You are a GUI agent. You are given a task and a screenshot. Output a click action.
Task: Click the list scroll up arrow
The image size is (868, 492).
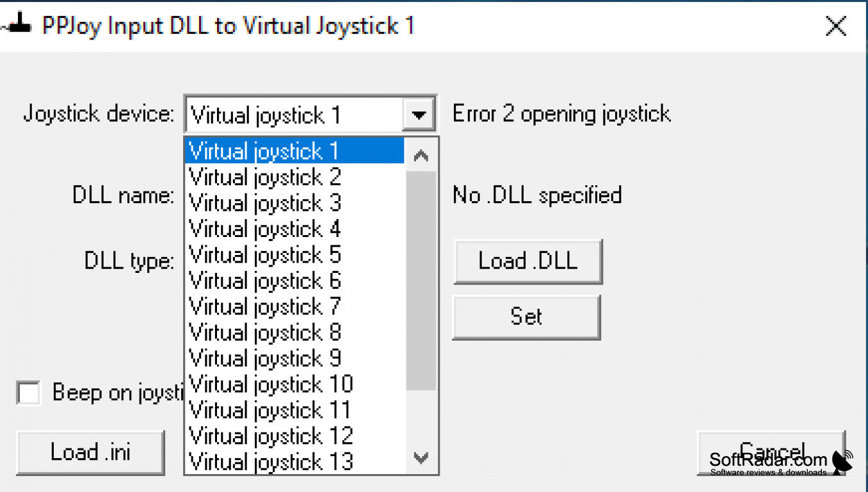click(421, 155)
